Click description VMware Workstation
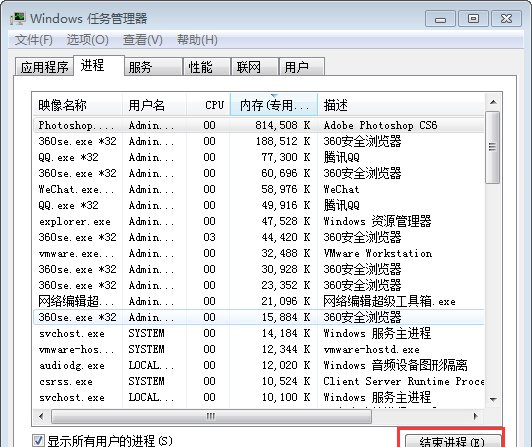Image resolution: width=532 pixels, height=447 pixels. (378, 253)
